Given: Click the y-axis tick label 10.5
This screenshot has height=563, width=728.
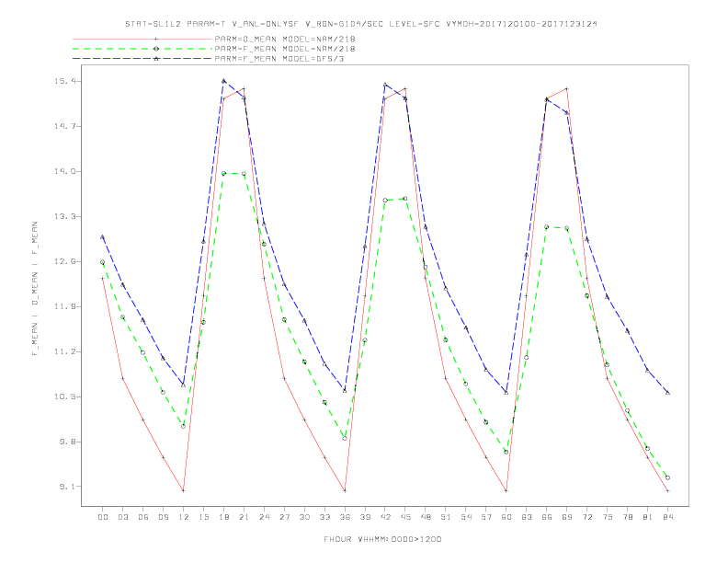Looking at the screenshot, I should (64, 396).
